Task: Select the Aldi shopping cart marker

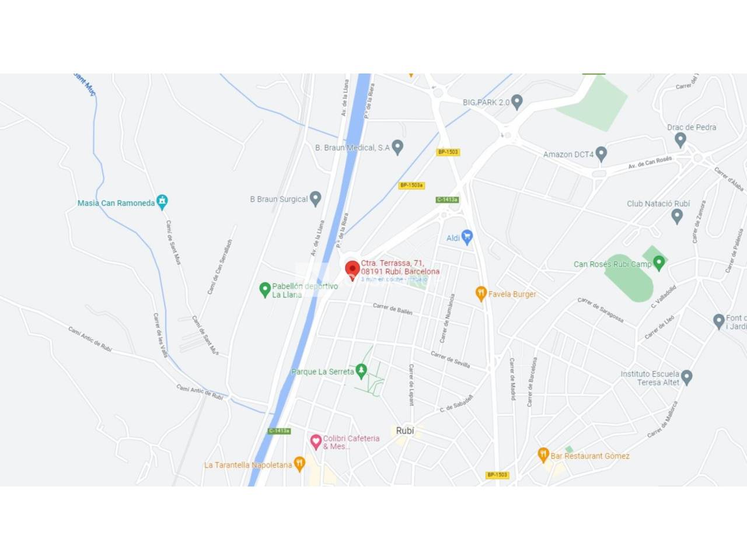Action: click(466, 236)
